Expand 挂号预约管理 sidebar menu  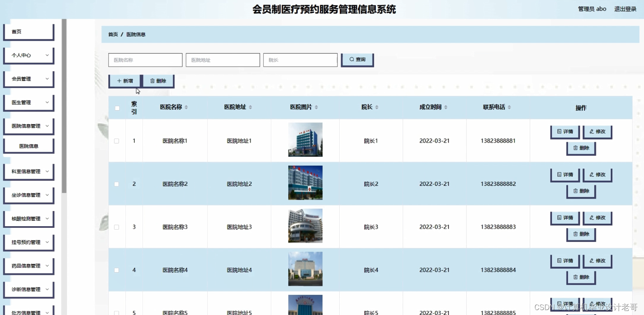[x=29, y=242]
